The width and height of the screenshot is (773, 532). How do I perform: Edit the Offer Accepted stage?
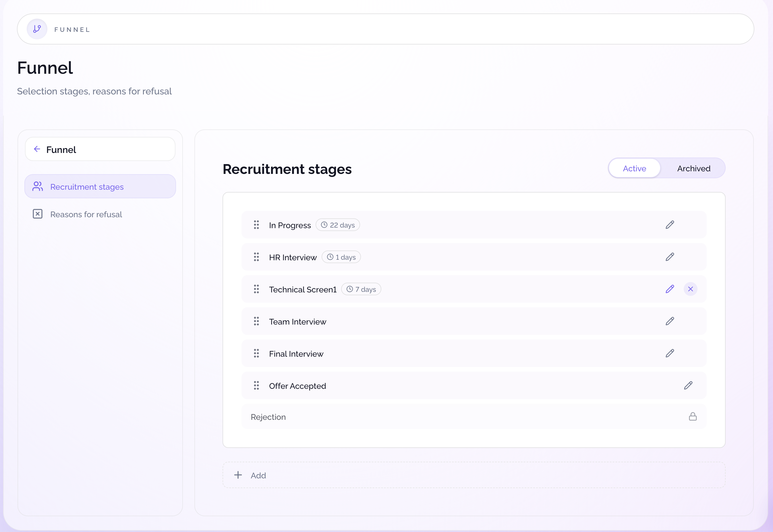click(688, 386)
